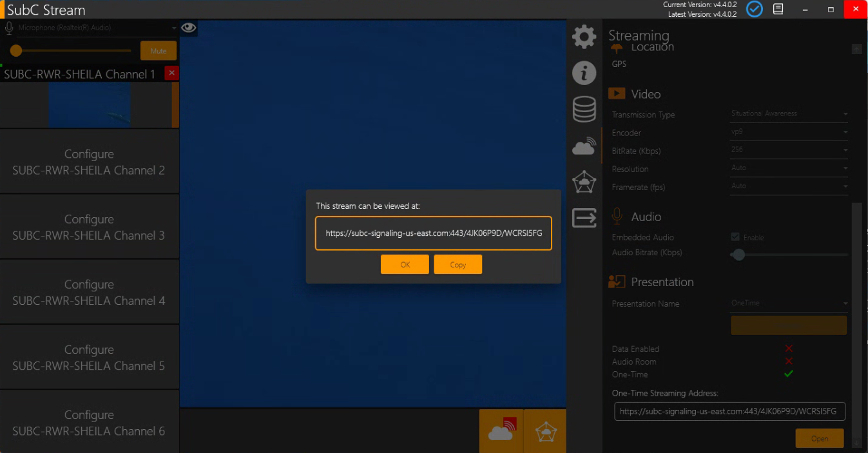Click the cloud broadcast button below video
The width and height of the screenshot is (868, 453).
click(501, 431)
